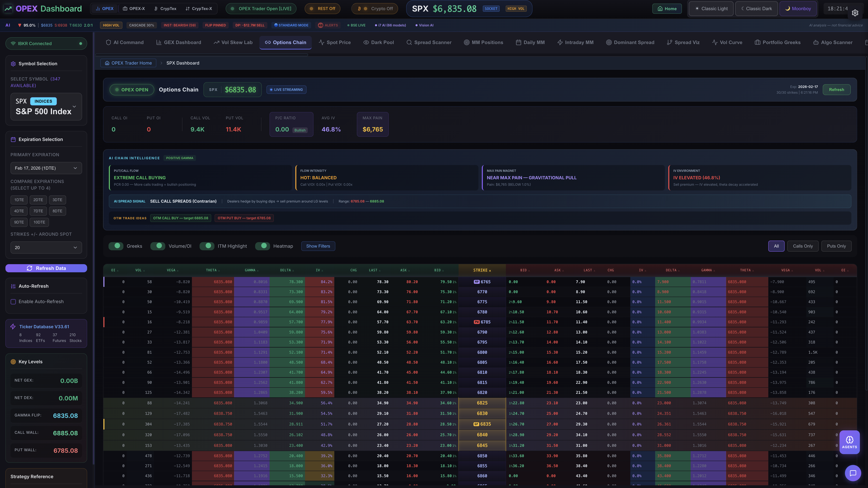
Task: Open the settings gear in the top bar
Action: 855,13
